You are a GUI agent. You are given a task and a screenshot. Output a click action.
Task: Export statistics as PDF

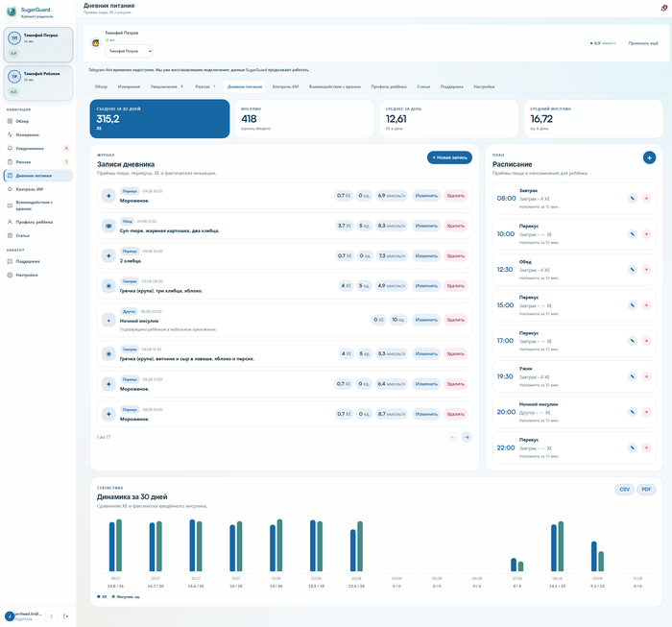coord(646,489)
